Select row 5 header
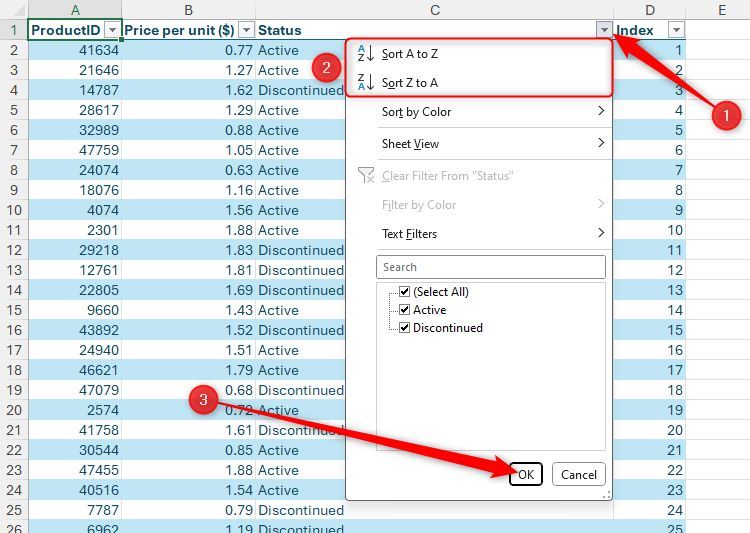Viewport: 750px width, 533px height. [13, 110]
